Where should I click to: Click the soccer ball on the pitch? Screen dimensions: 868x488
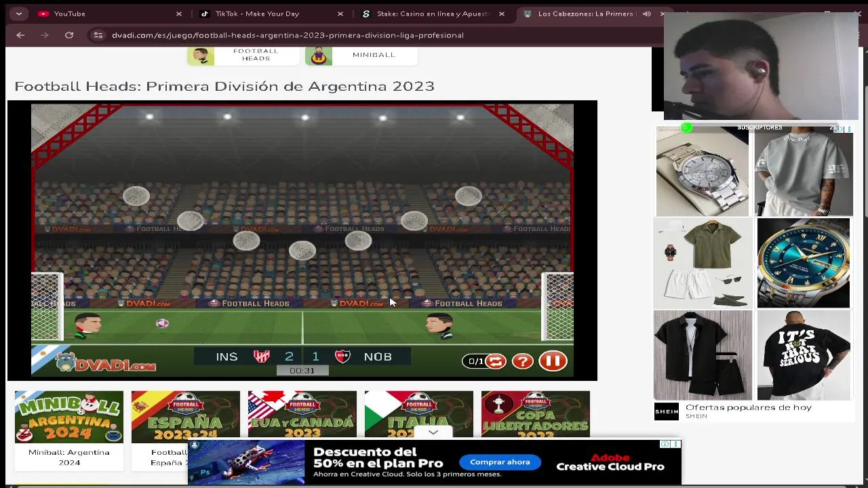tap(162, 323)
